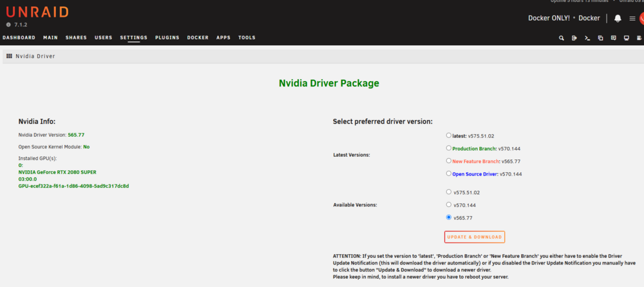Open the system log icon
Viewport: 644px width, 287px height.
639,38
